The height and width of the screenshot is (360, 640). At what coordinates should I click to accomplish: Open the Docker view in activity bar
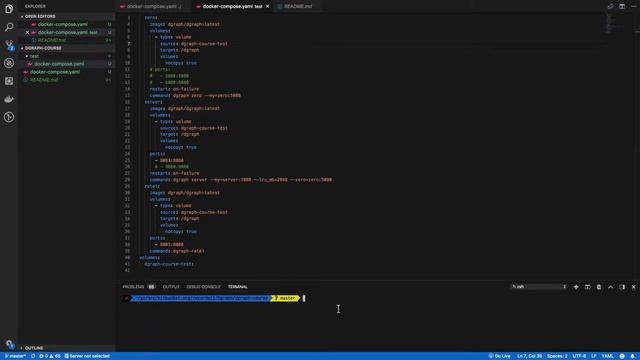pos(9,99)
